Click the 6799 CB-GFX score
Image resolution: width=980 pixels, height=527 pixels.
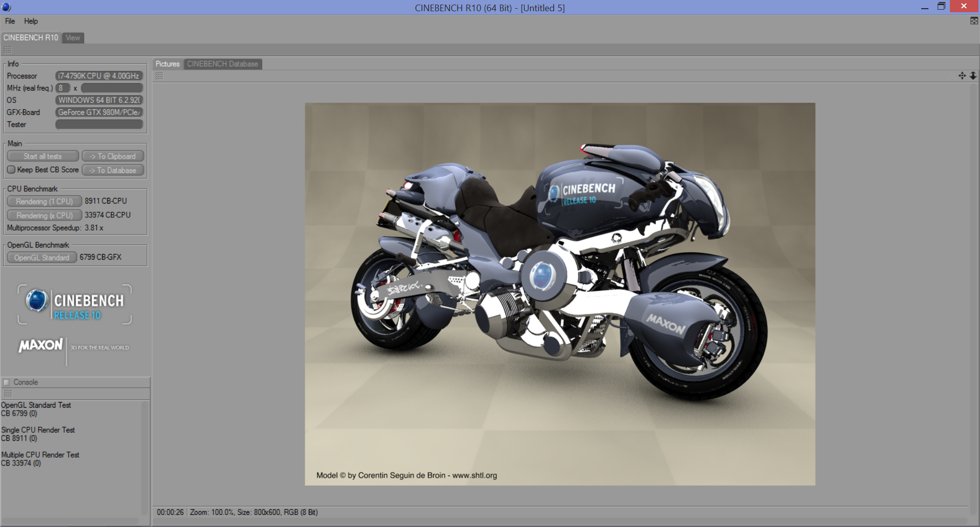coord(101,257)
